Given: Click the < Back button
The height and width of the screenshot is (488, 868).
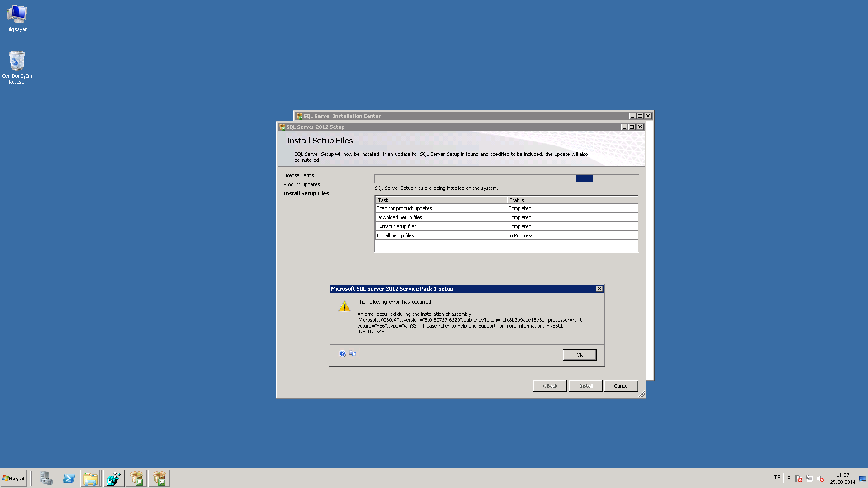Looking at the screenshot, I should pos(550,386).
